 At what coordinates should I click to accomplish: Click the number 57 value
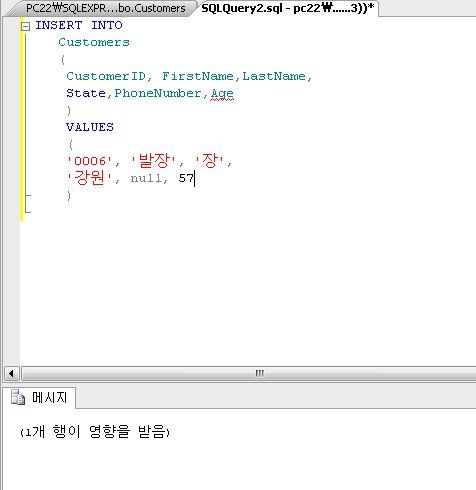click(186, 178)
